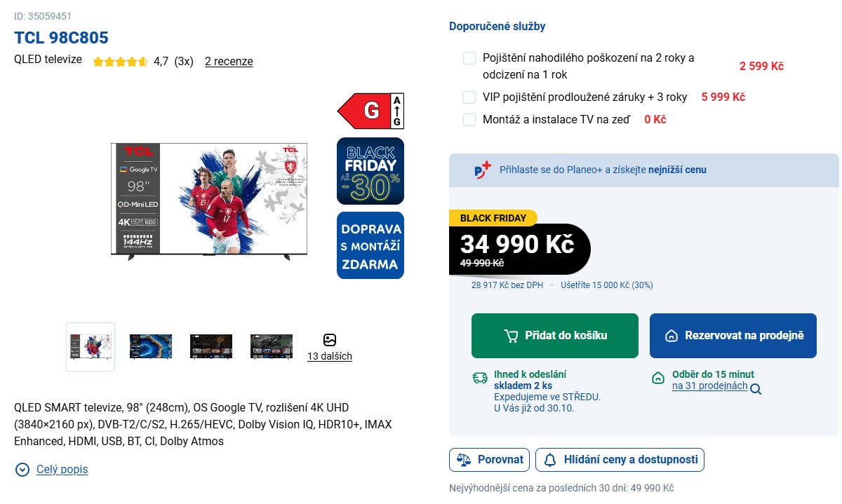Select the second product thumbnail
This screenshot has width=842, height=504.
pos(151,347)
